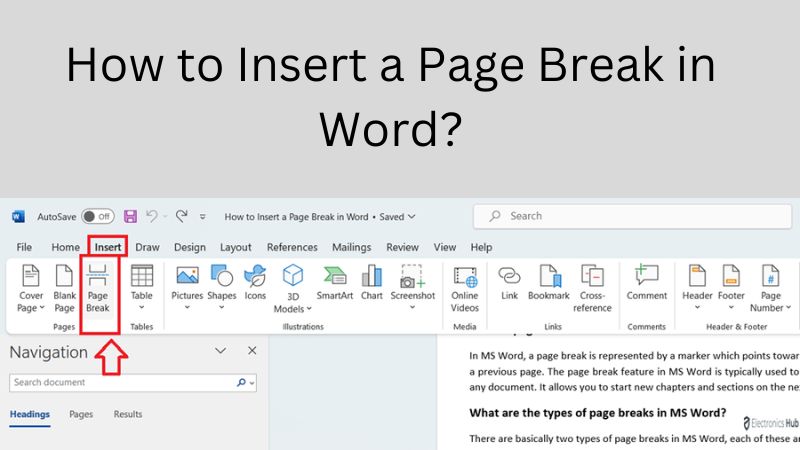
Task: Click the Word application icon
Action: coord(18,216)
